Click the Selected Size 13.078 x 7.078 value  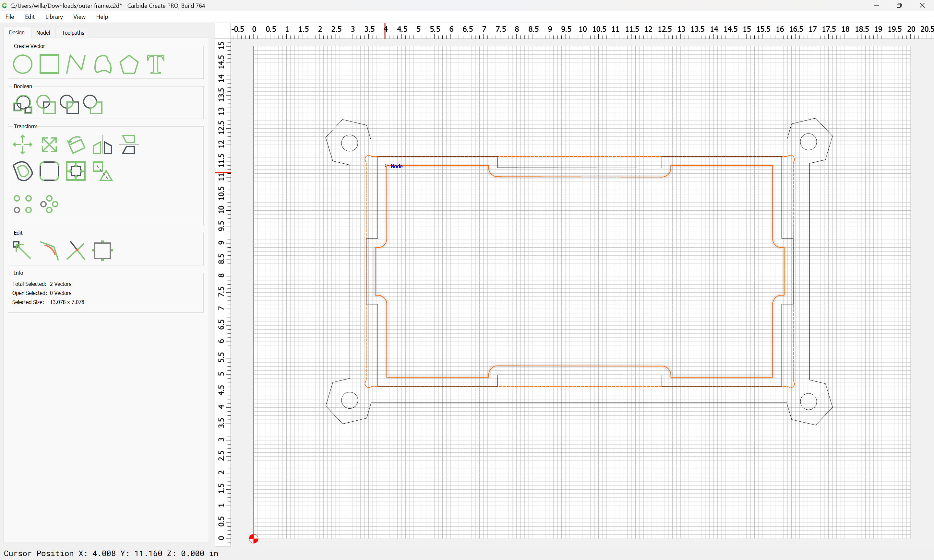pos(67,302)
